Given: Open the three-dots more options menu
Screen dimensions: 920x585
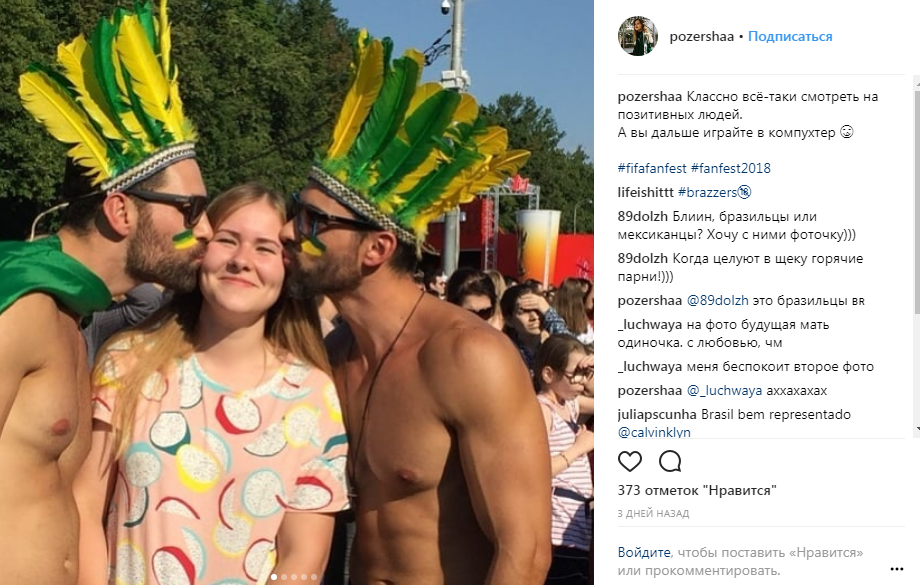Looking at the screenshot, I should coord(897,569).
